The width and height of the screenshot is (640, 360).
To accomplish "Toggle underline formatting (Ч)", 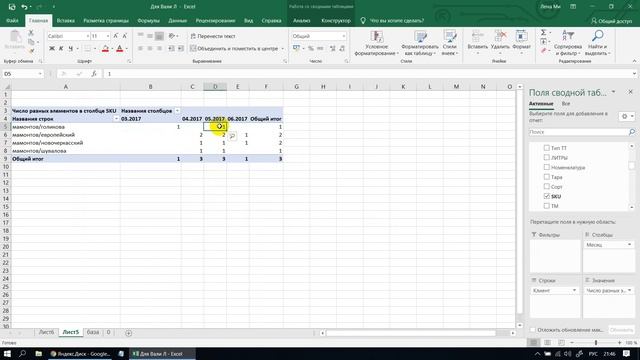I will click(x=71, y=49).
